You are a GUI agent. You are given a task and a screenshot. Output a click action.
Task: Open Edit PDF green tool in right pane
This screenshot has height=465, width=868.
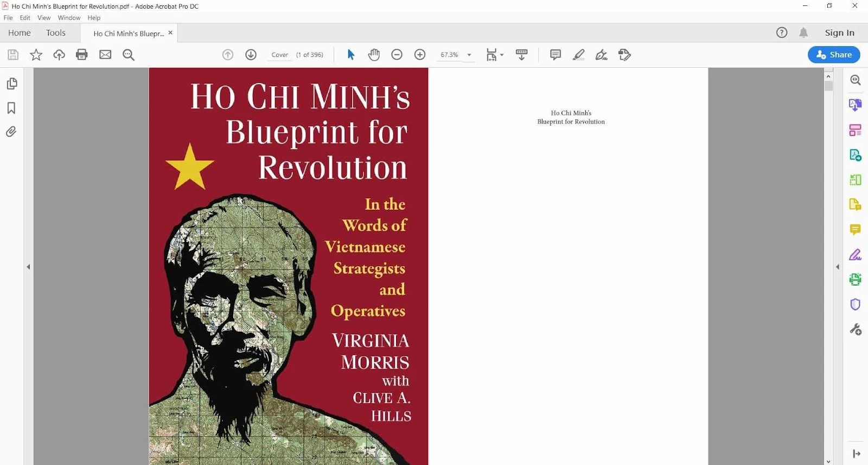click(856, 180)
